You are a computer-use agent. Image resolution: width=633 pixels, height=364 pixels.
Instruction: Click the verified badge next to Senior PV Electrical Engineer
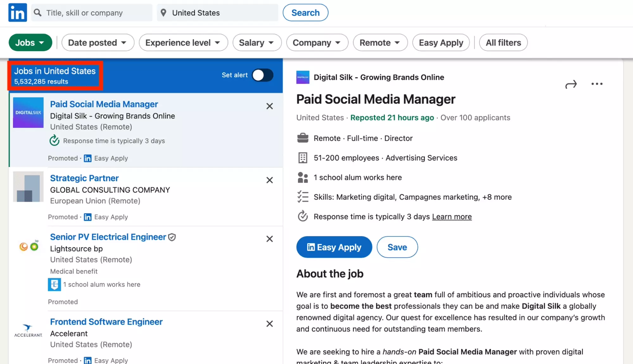pyautogui.click(x=172, y=237)
